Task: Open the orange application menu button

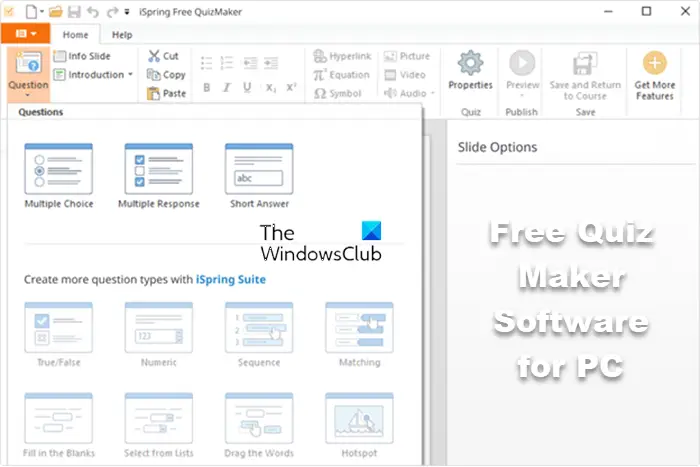Action: pyautogui.click(x=25, y=33)
